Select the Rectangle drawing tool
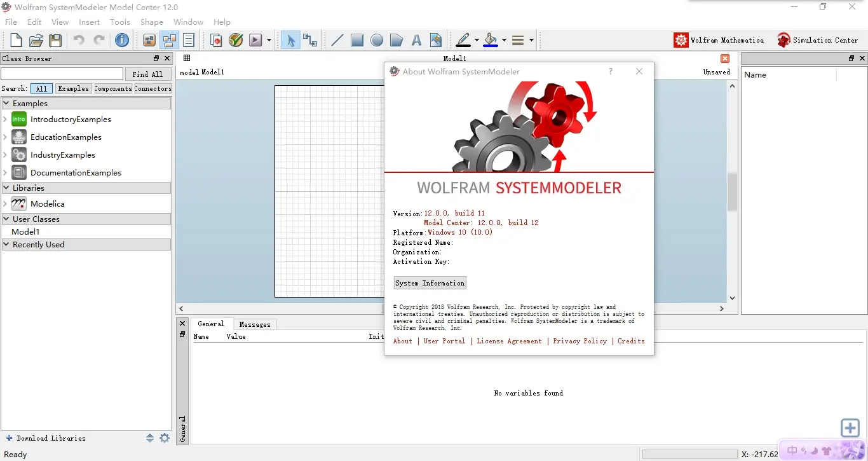This screenshot has width=868, height=461. tap(357, 41)
